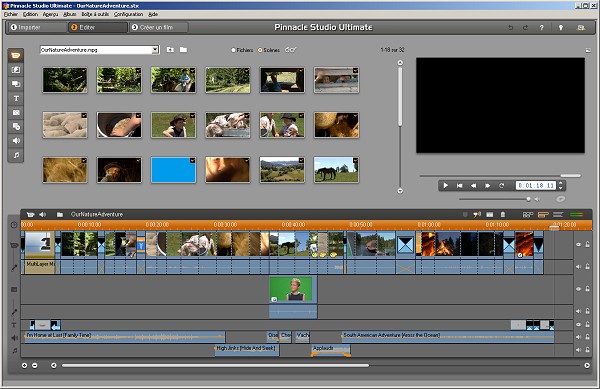
Task: Lock the background music track
Action: click(x=588, y=350)
